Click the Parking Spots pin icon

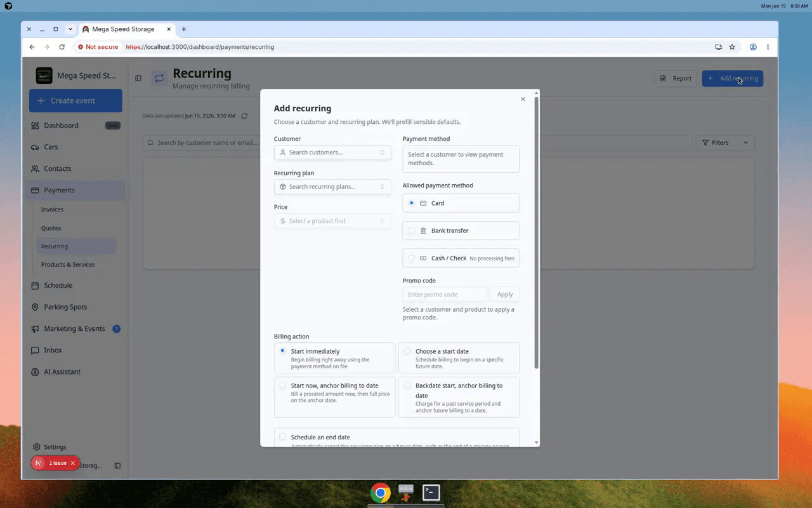click(x=35, y=307)
